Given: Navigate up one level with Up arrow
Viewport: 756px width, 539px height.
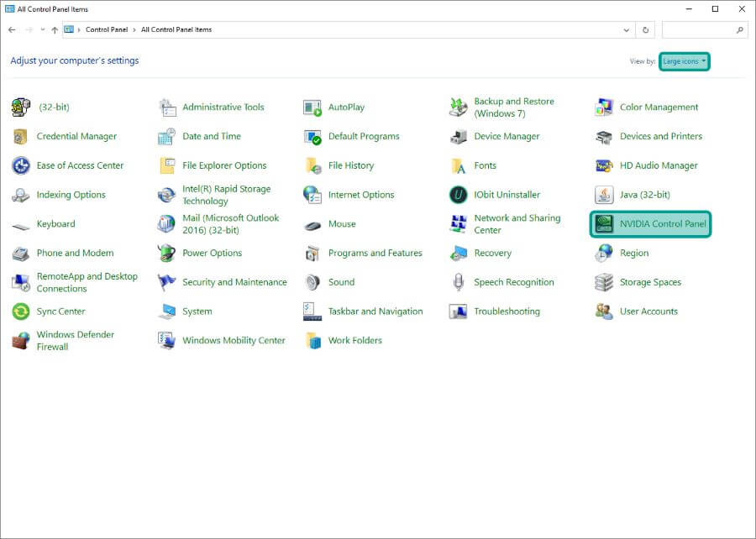Looking at the screenshot, I should click(55, 30).
